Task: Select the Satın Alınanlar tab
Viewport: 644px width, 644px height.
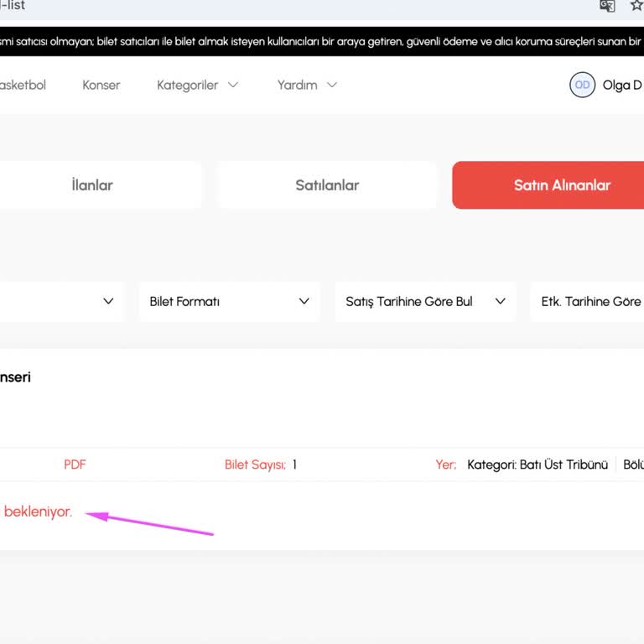Action: pos(548,185)
